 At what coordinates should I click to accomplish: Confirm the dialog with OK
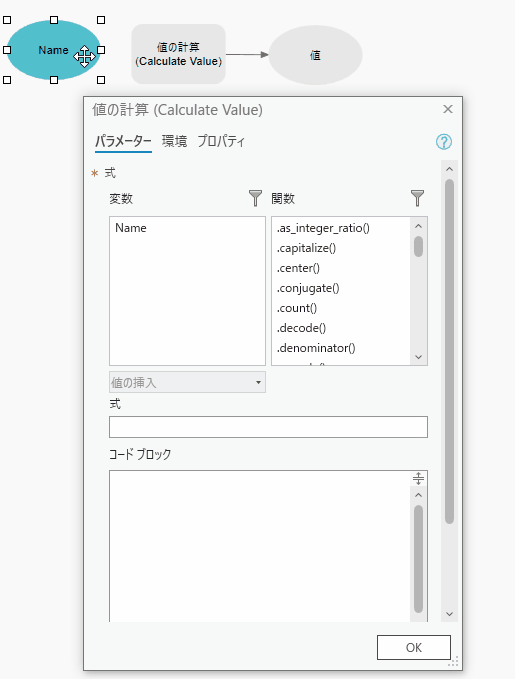click(x=414, y=647)
